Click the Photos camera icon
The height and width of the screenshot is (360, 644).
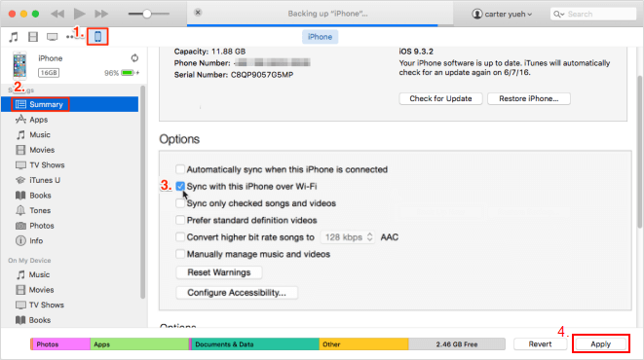pyautogui.click(x=20, y=226)
